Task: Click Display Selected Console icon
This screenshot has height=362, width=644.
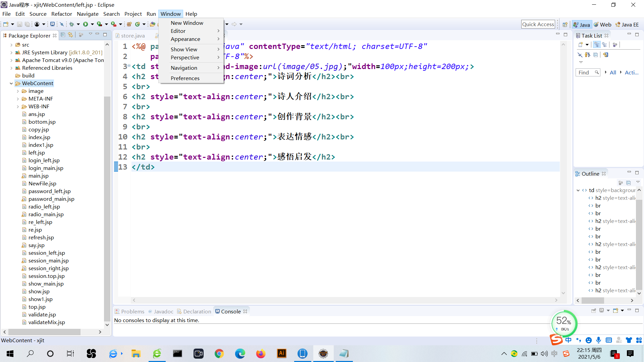Action: 602,310
